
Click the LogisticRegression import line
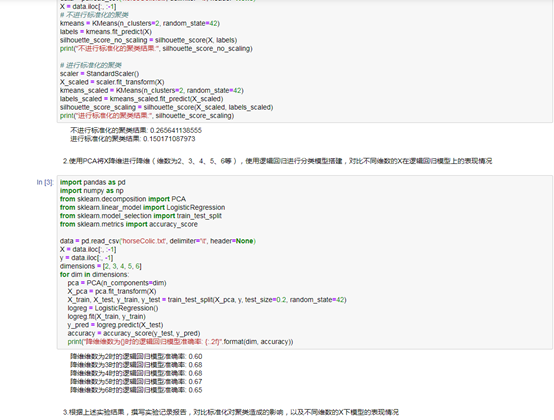[142, 207]
